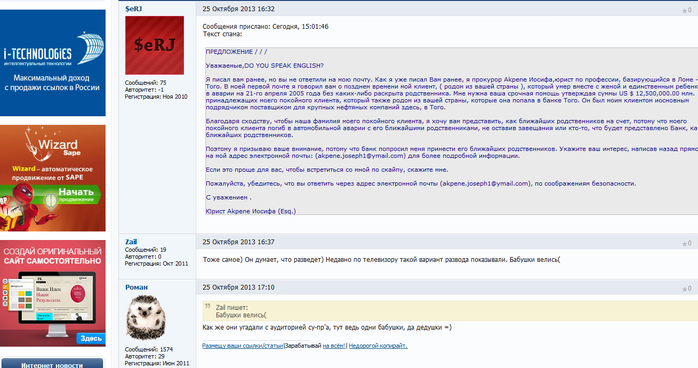Screen dimensions: 698x368
Task: Open the Роман user profile link
Action: click(136, 287)
